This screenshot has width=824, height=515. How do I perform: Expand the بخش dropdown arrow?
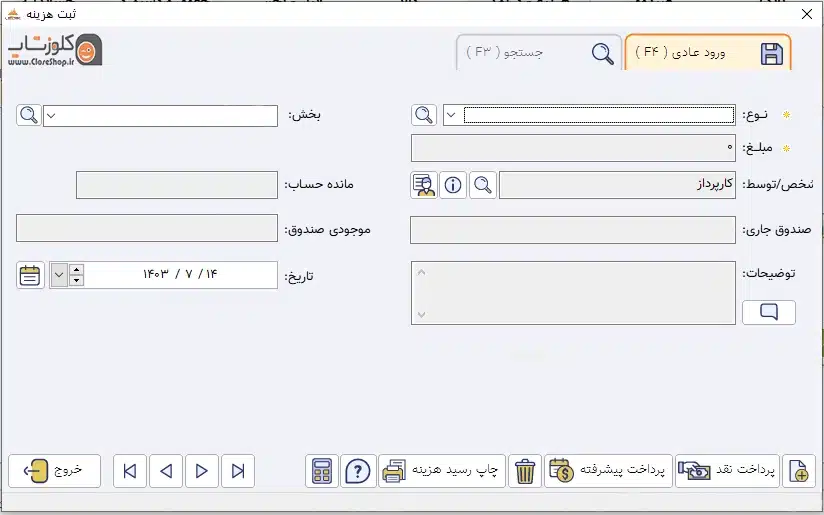(51, 116)
